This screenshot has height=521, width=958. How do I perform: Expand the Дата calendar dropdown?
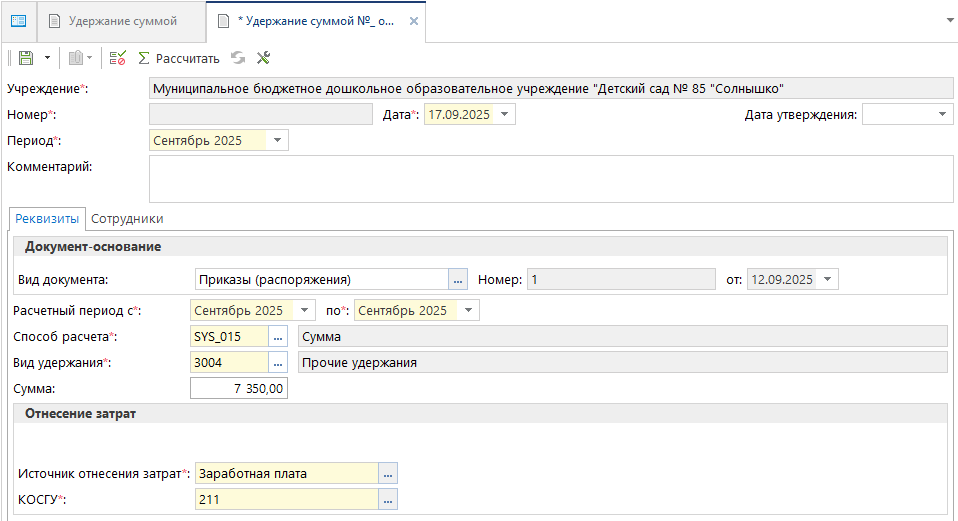506,115
